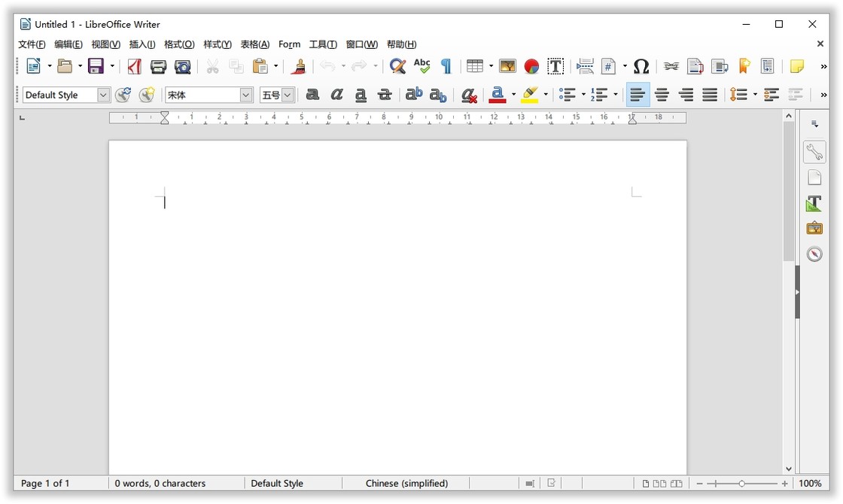The image size is (843, 504).
Task: Open the font size dropdown 五号
Action: 288,95
